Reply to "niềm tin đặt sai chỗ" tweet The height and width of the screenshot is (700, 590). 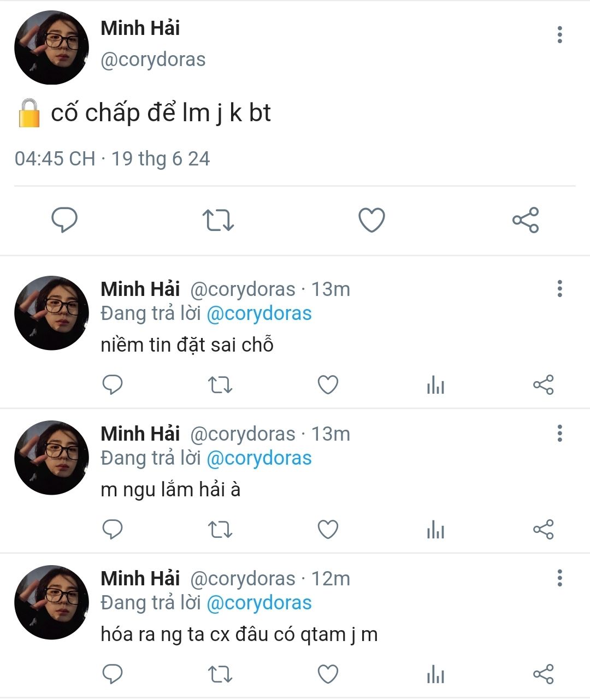[113, 385]
